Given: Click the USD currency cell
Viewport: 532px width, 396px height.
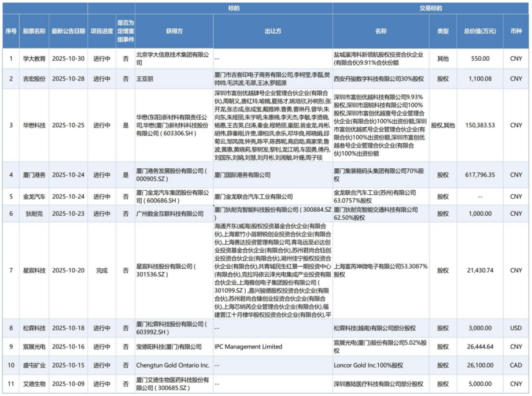Looking at the screenshot, I should tap(516, 328).
